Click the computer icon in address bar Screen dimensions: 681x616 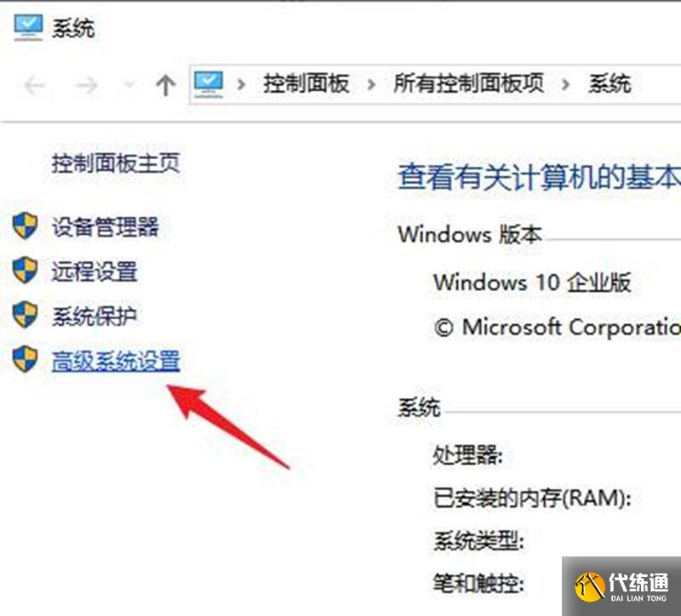tap(209, 84)
